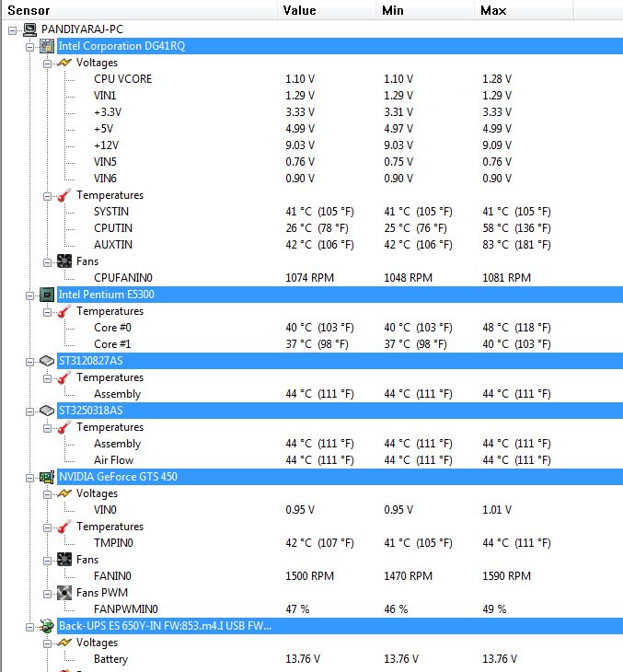Collapse the ST3120827AS drive node

click(29, 362)
